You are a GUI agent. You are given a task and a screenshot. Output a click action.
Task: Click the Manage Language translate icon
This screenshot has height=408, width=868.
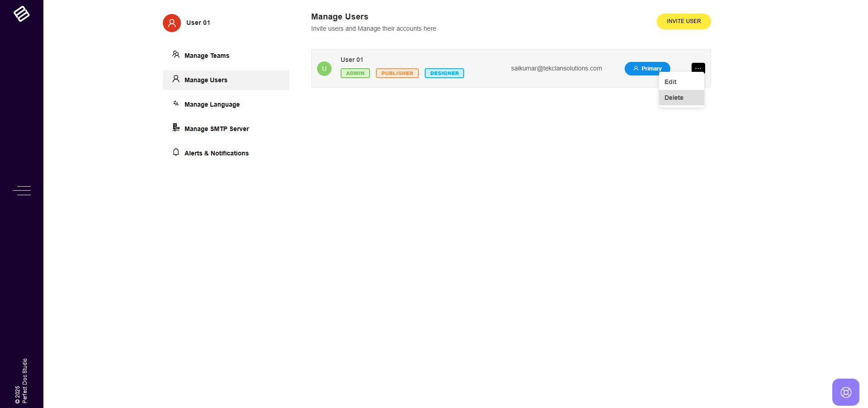coord(176,103)
